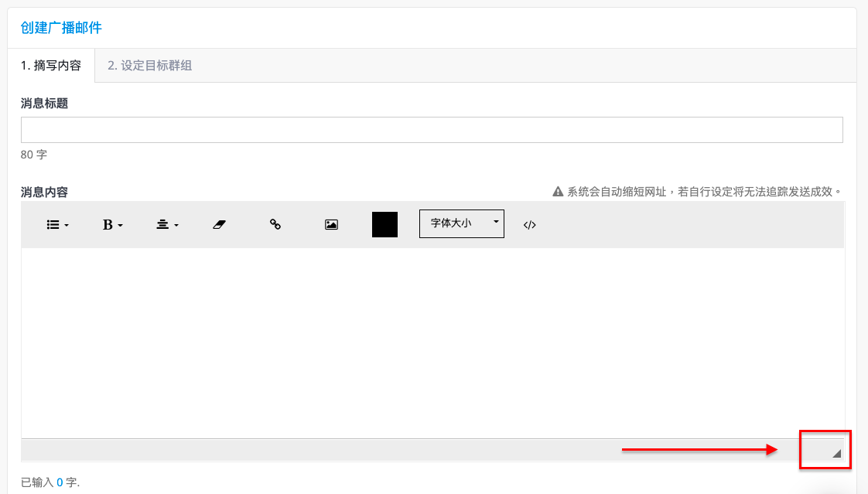This screenshot has height=494, width=868.
Task: Click the 消息标题 label
Action: click(44, 104)
